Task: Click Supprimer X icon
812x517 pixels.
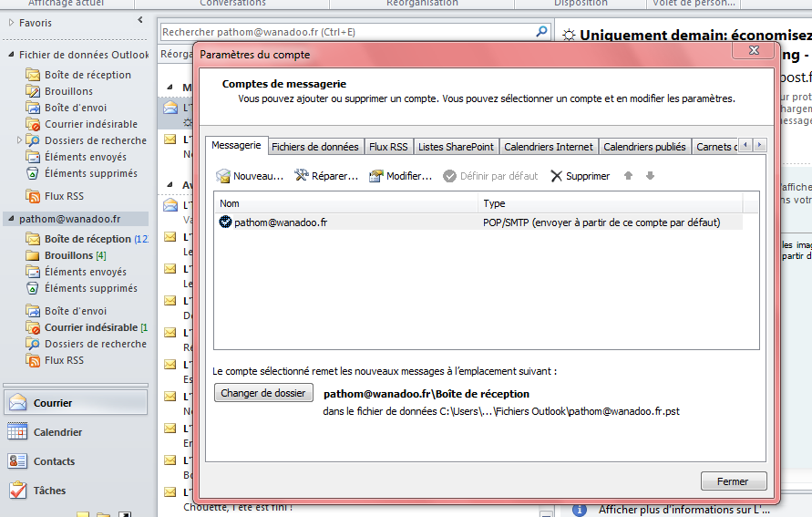Action: [556, 176]
